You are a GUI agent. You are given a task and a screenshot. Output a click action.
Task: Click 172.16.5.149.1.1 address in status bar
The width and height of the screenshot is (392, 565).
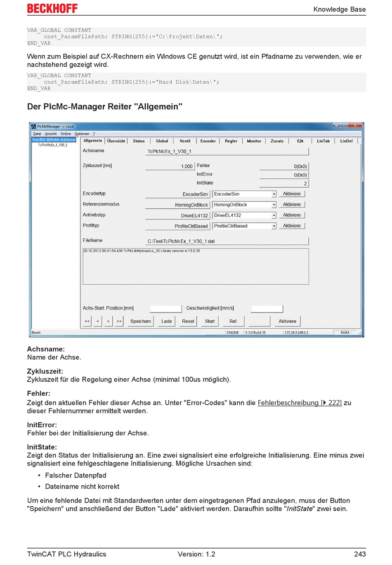click(297, 333)
